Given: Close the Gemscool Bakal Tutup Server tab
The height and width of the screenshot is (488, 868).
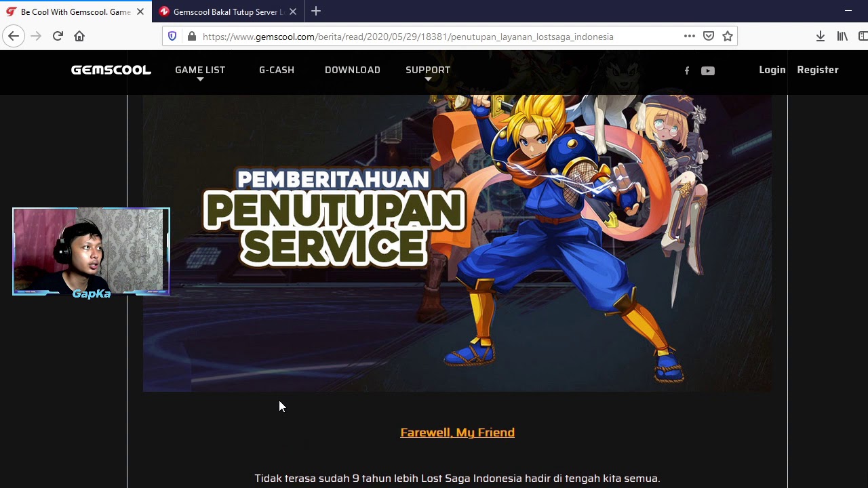Looking at the screenshot, I should pyautogui.click(x=293, y=12).
